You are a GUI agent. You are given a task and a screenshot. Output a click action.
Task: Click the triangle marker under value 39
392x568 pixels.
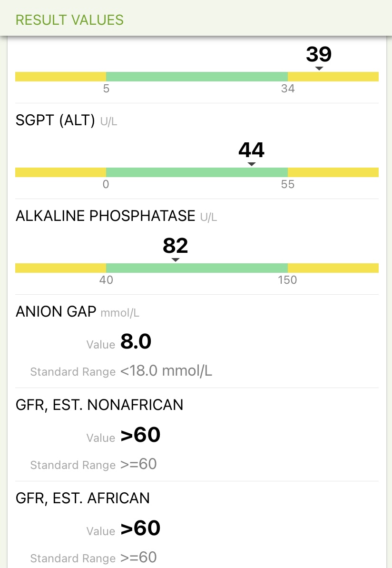point(319,69)
